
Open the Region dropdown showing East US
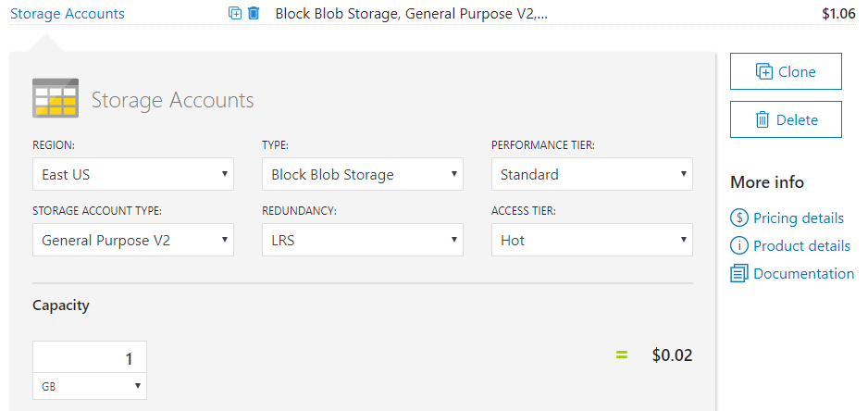click(133, 174)
